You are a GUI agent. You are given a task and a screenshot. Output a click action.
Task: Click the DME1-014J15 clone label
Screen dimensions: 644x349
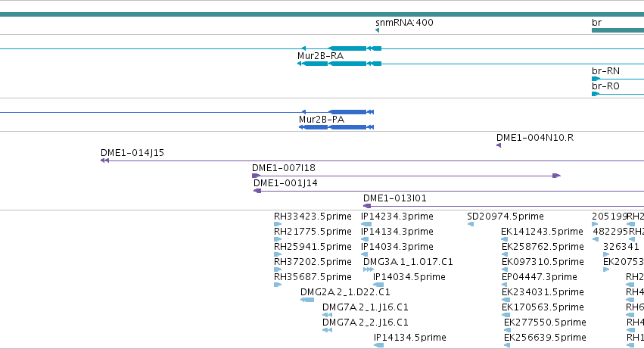[x=132, y=153]
